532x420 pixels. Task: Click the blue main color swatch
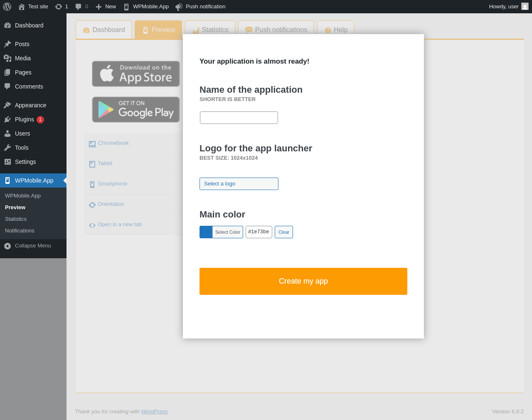(x=206, y=232)
